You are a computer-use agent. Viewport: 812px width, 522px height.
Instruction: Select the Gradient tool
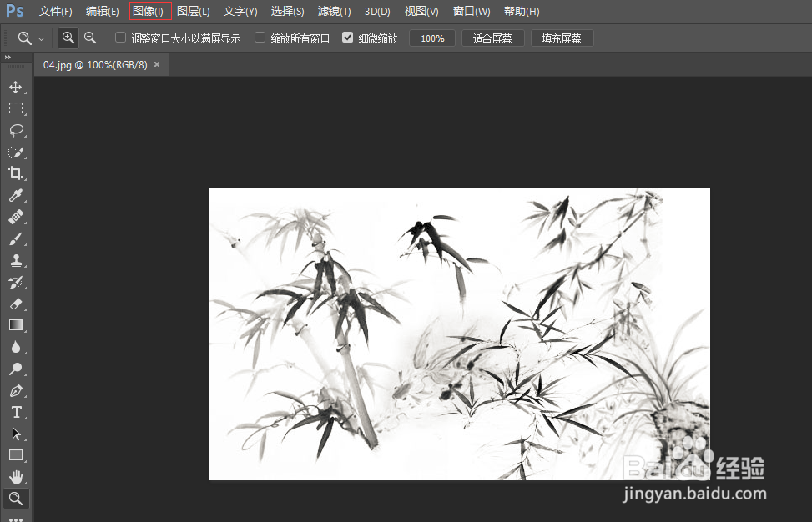pyautogui.click(x=16, y=325)
